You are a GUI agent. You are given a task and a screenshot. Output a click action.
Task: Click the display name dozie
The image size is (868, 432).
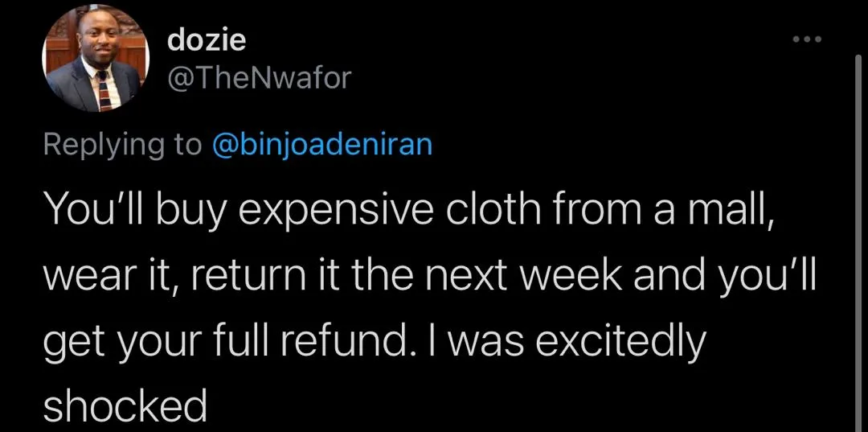click(x=207, y=40)
